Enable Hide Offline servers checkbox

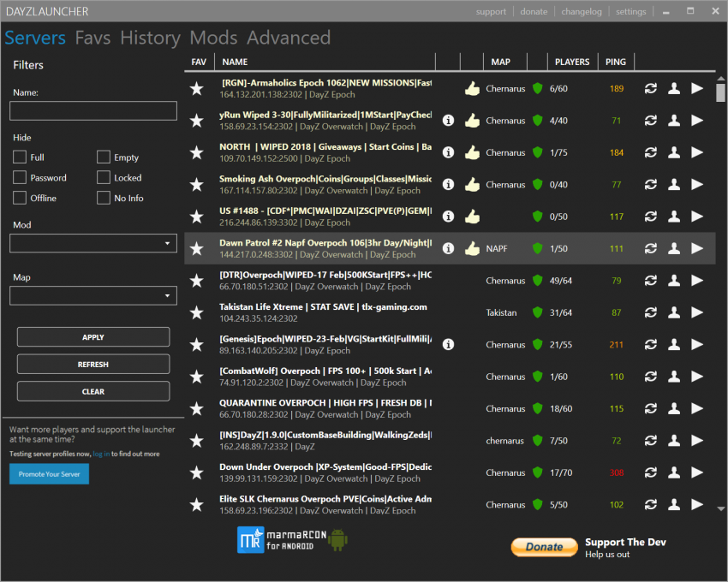20,198
